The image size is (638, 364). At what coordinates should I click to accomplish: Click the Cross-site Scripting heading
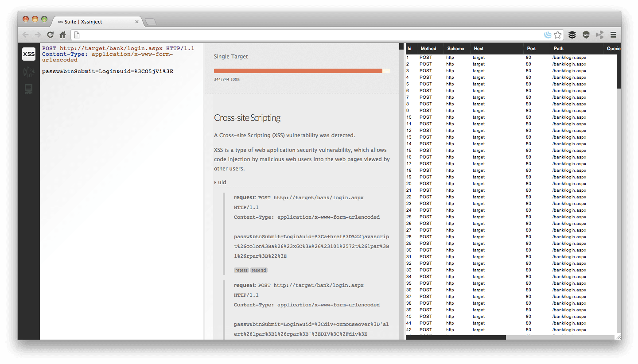pos(247,118)
